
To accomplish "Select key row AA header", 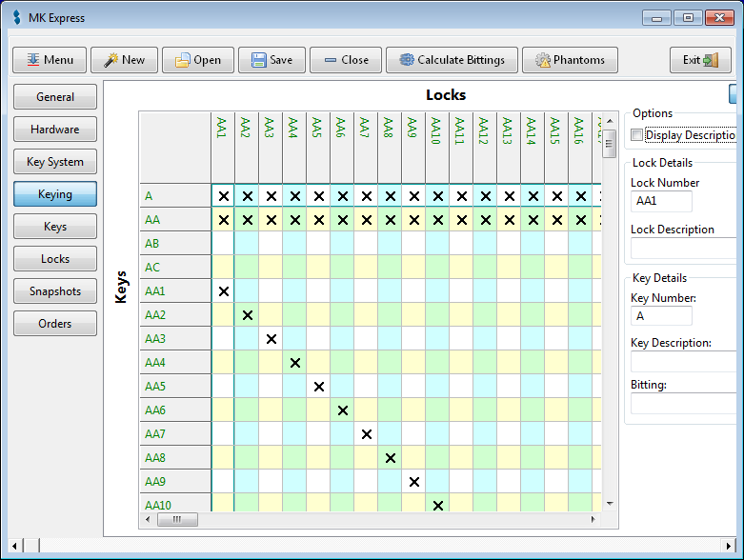I will [x=175, y=220].
